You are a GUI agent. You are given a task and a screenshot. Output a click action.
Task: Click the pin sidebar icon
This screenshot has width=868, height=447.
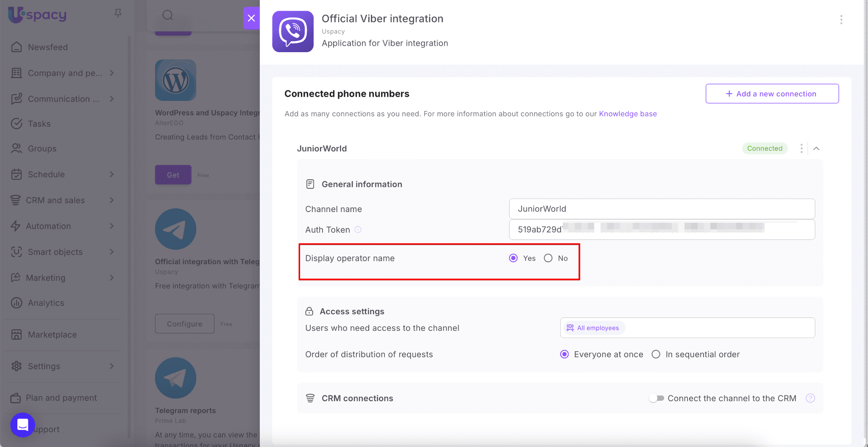(118, 14)
